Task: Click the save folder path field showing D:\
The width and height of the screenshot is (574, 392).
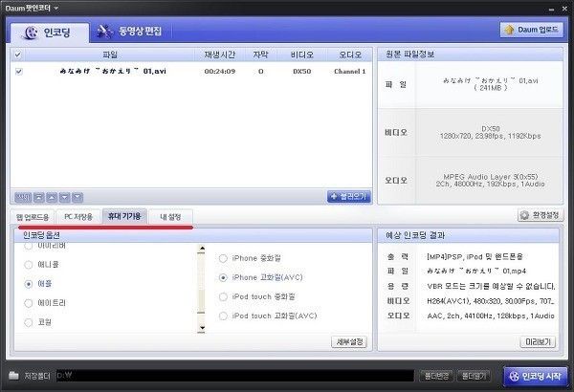Action: click(x=235, y=376)
